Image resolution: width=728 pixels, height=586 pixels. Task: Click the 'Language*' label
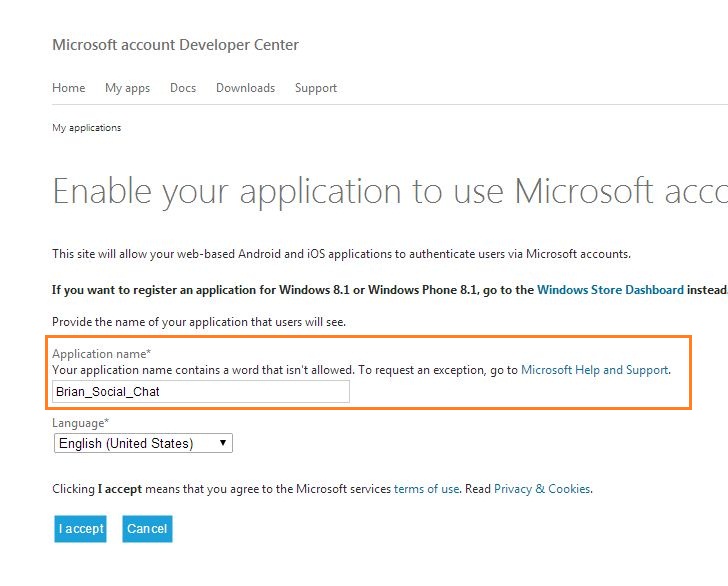point(80,423)
